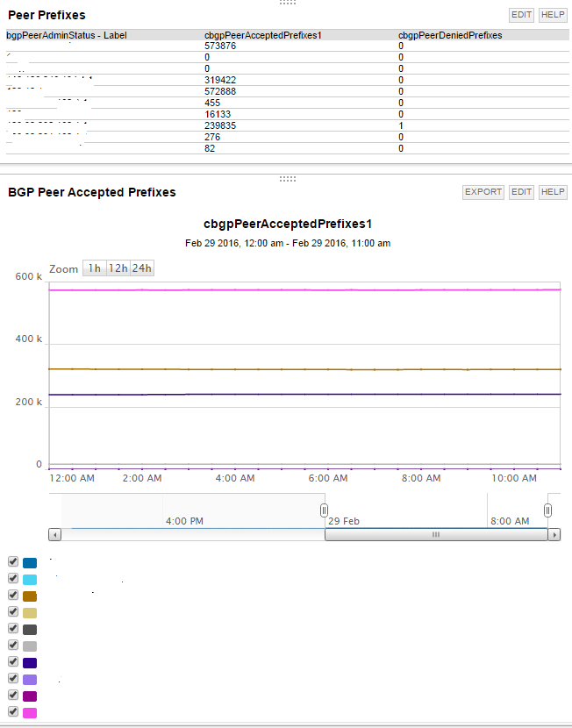
Task: Click the BGP Peer Accepted Prefixes drag grip
Action: pos(288,179)
